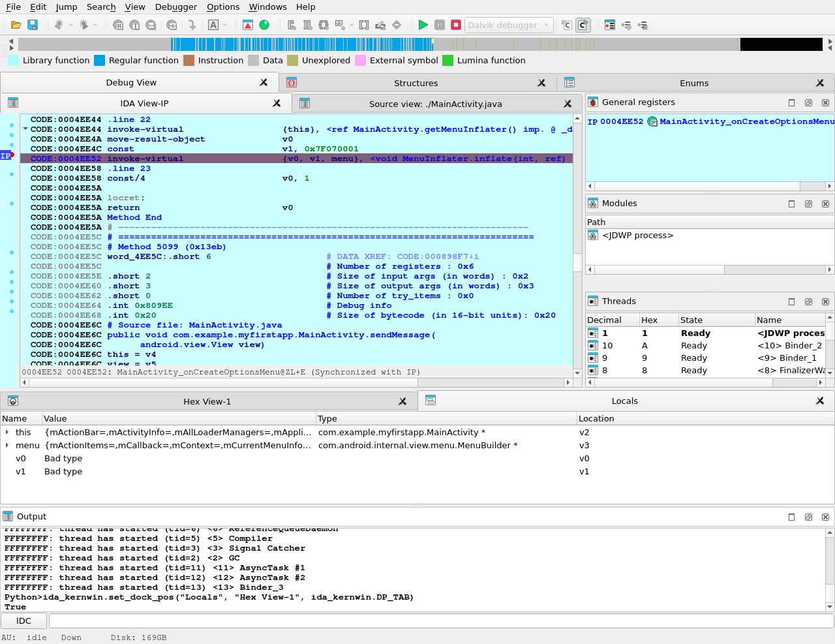
Task: Click the Regular function color swatch in legend
Action: [x=99, y=60]
